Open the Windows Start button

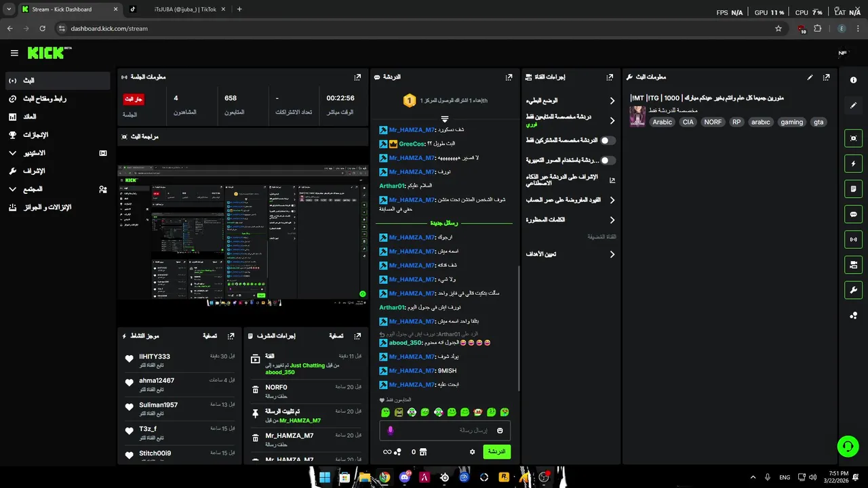coord(325,477)
